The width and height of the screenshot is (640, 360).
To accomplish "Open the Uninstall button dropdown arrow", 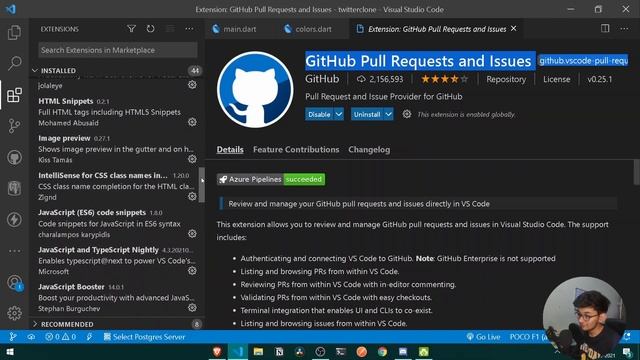I will click(x=389, y=114).
